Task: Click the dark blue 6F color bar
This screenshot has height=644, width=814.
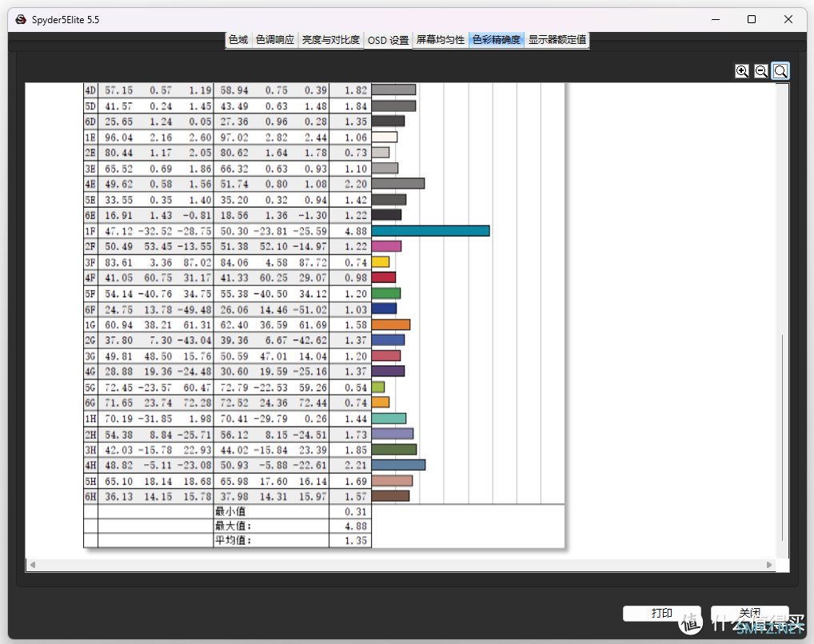Action: [x=384, y=308]
